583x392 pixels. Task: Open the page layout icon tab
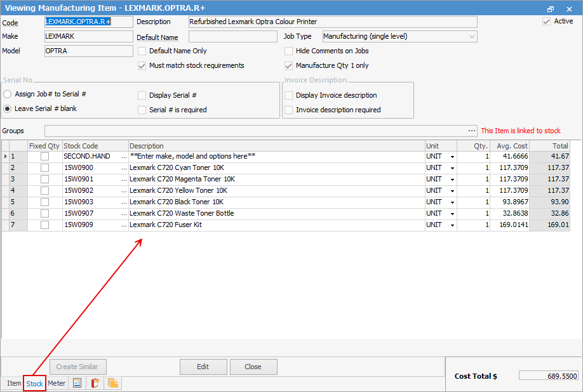tap(77, 382)
